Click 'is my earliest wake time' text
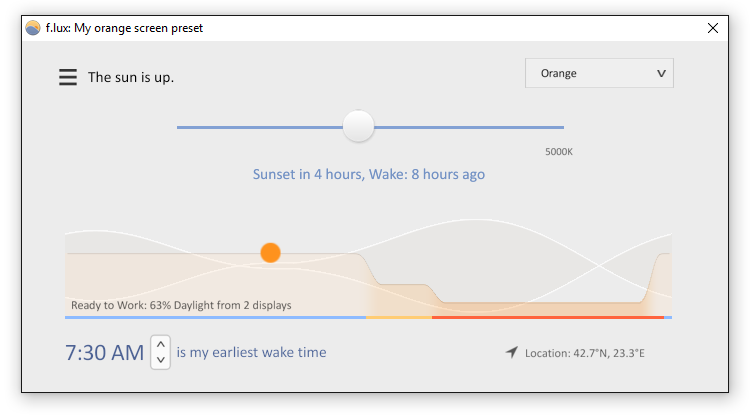This screenshot has width=755, height=418. click(x=251, y=353)
